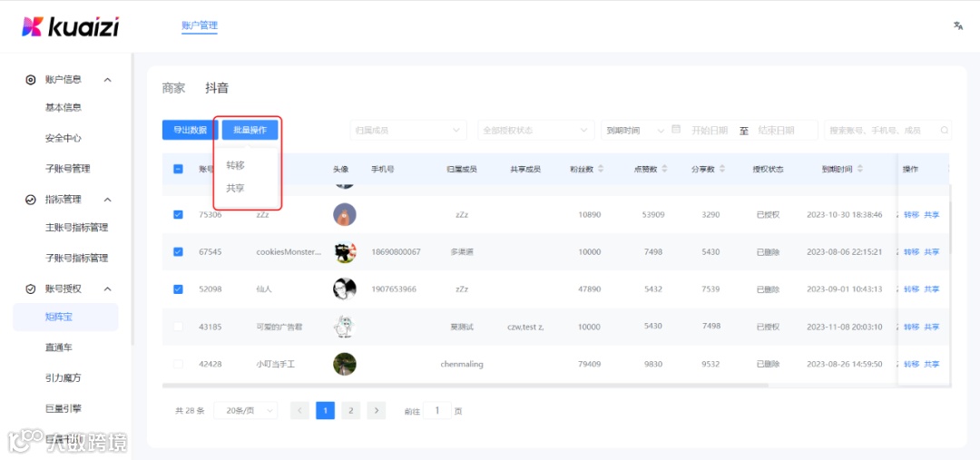Viewport: 980px width, 460px height.
Task: Choose 共享 from batch menu
Action: [235, 188]
